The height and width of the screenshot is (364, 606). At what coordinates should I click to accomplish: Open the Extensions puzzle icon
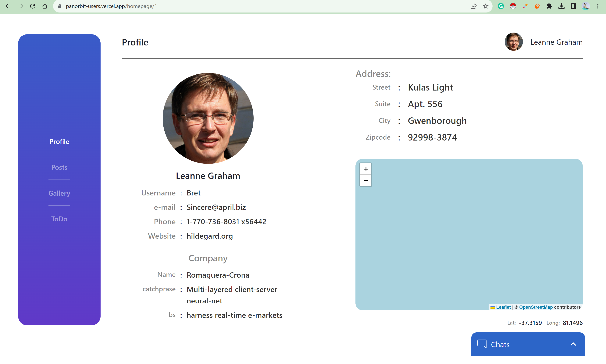549,6
